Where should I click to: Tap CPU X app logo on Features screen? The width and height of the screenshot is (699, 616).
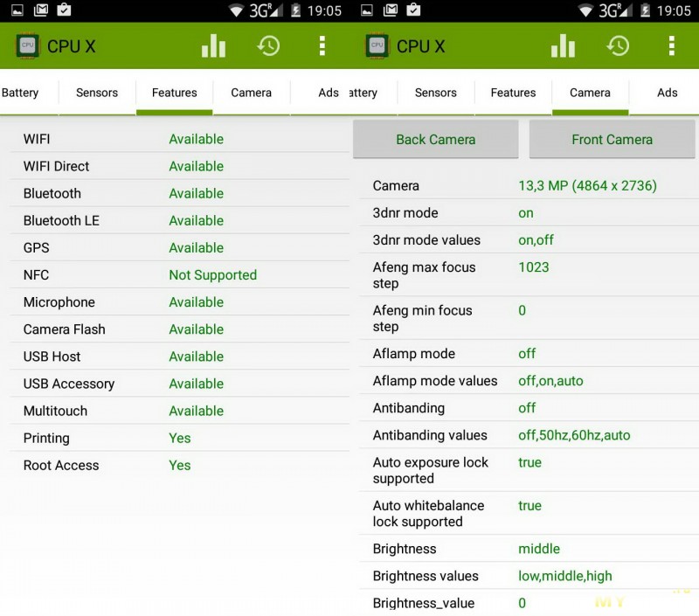point(28,45)
